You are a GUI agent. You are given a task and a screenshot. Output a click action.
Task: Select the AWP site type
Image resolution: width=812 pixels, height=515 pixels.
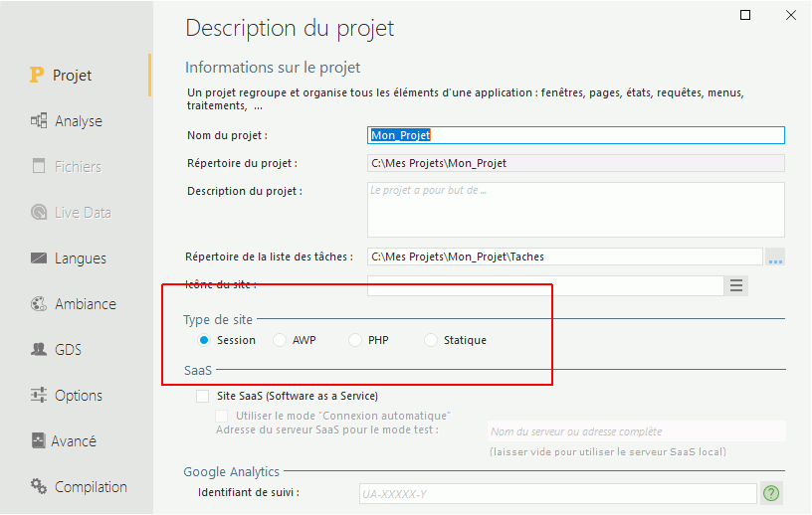[x=280, y=340]
